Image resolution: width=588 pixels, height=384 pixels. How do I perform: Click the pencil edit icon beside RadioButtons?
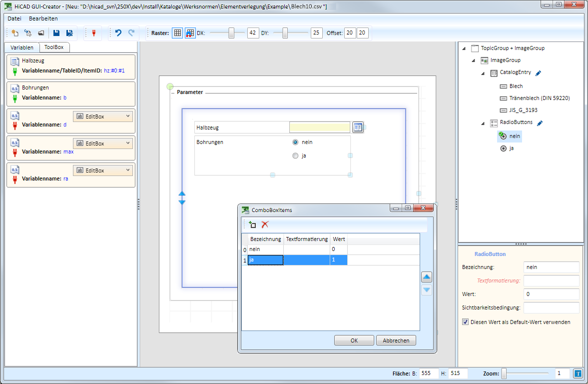(540, 123)
